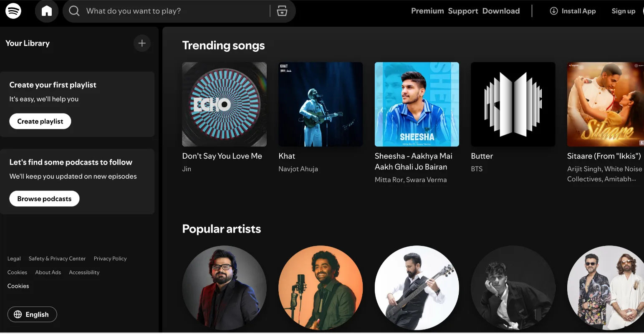Open the Browse icon in search bar
644x334 pixels.
coord(282,11)
